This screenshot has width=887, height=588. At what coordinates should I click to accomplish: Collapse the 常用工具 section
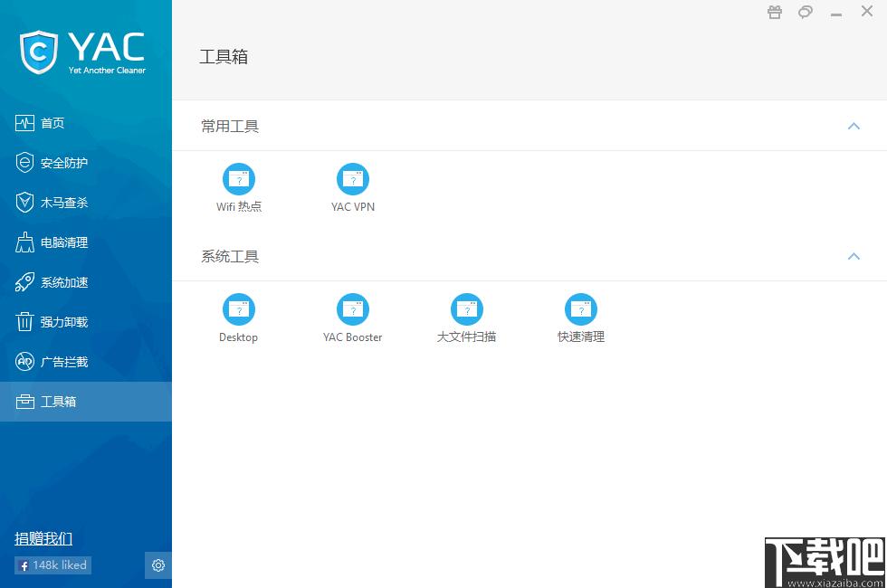tap(854, 126)
